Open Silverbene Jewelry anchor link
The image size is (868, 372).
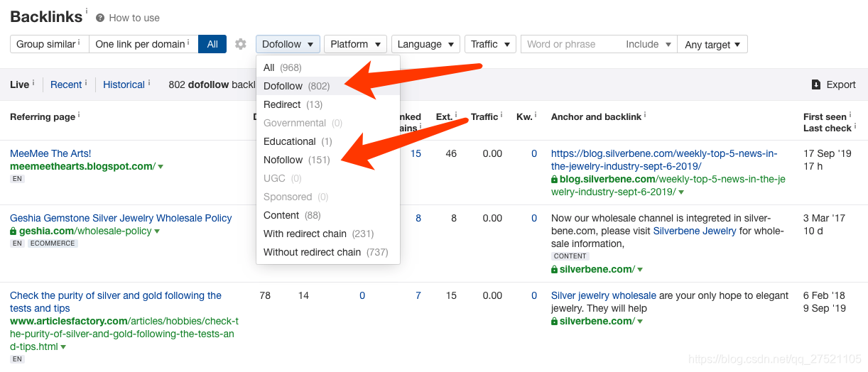[x=694, y=231]
